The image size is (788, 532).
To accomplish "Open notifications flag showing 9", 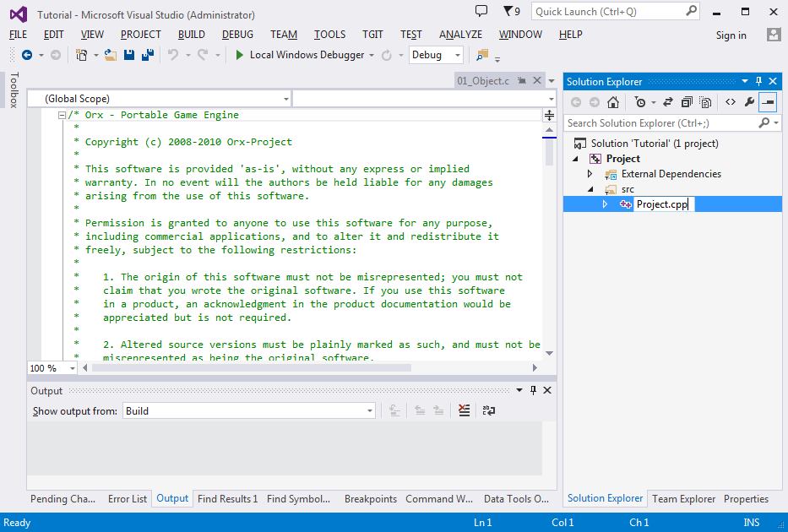I will 512,11.
